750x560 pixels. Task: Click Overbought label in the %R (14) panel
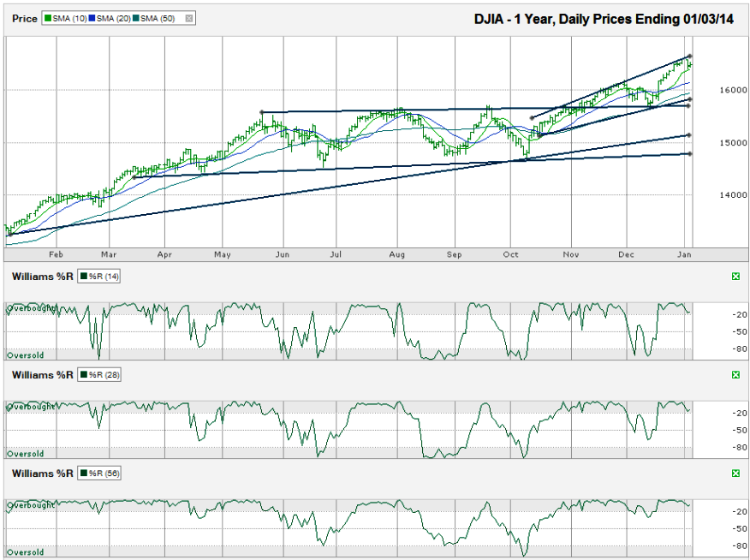(31, 308)
